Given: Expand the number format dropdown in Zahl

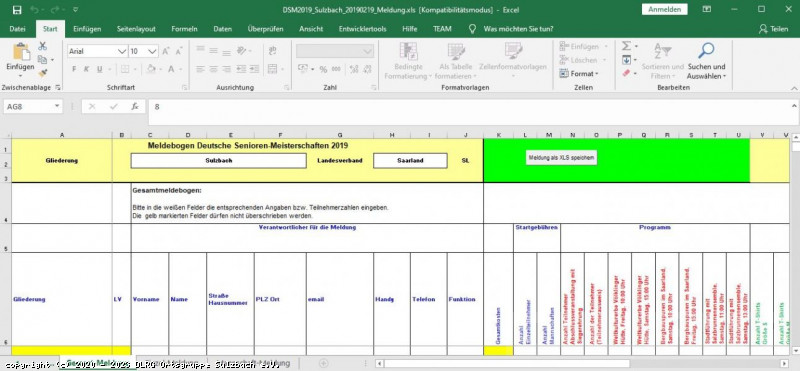Looking at the screenshot, I should (368, 51).
